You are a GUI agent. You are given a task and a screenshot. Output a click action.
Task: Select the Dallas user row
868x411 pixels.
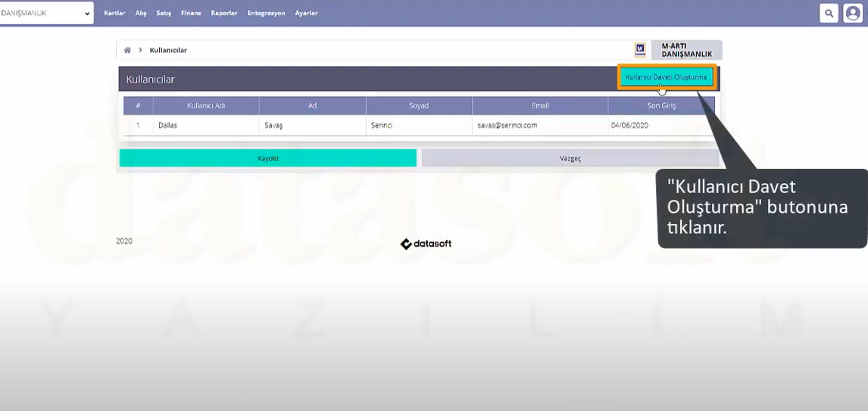coord(167,126)
